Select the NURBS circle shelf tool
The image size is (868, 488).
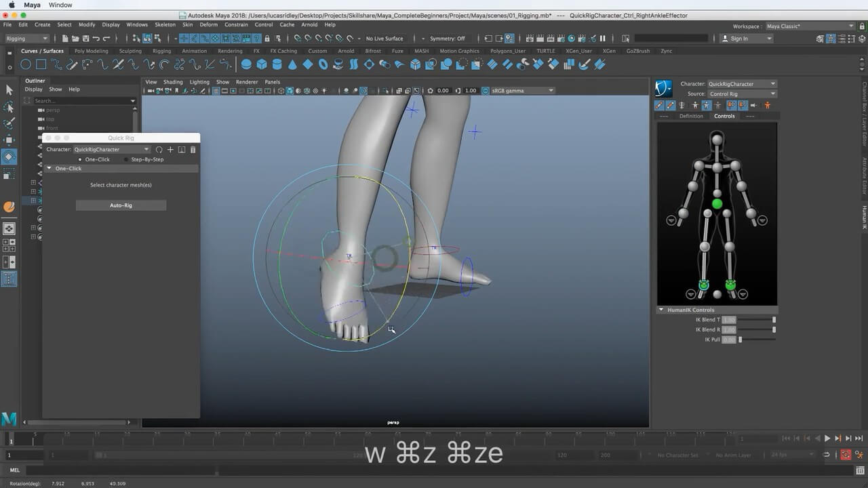pos(26,64)
